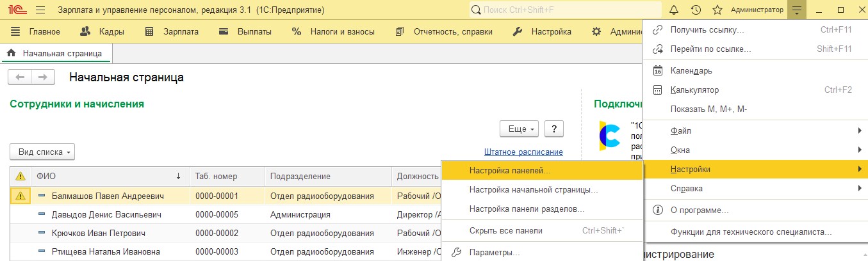This screenshot has height=261, width=868.
Task: Click the service and settings menu button
Action: (x=796, y=10)
